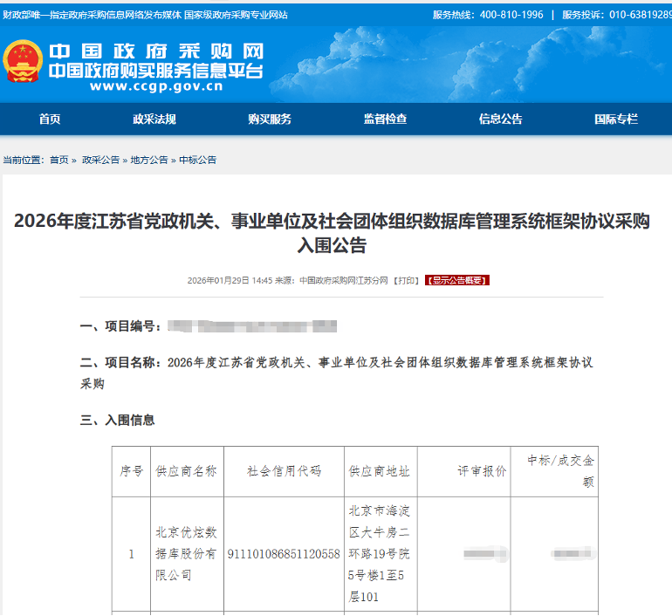The width and height of the screenshot is (672, 616).
Task: Click the 首页 breadcrumb link
Action: (x=58, y=160)
